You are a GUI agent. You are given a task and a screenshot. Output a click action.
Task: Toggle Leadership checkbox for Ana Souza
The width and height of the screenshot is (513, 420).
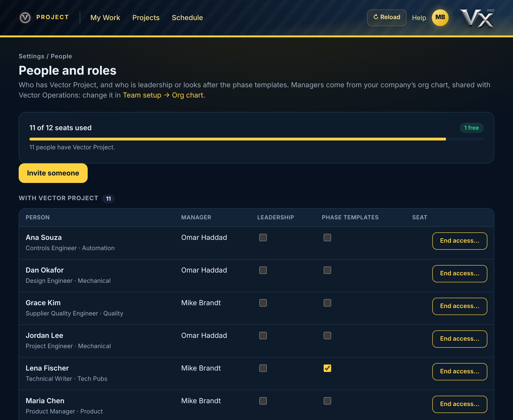tap(263, 237)
